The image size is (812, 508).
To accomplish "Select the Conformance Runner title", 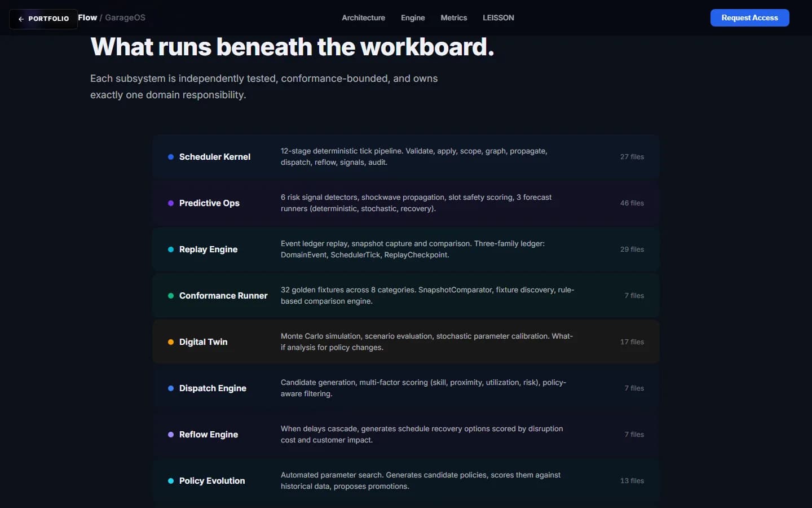I will [x=223, y=296].
